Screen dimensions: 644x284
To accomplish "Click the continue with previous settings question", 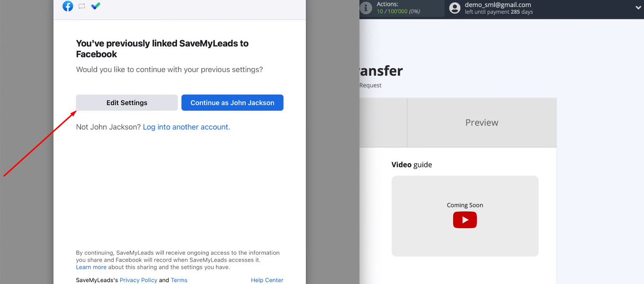I will (170, 70).
